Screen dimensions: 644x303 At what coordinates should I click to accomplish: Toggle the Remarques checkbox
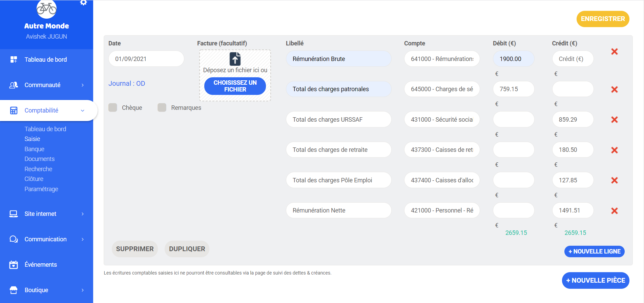[x=162, y=107]
